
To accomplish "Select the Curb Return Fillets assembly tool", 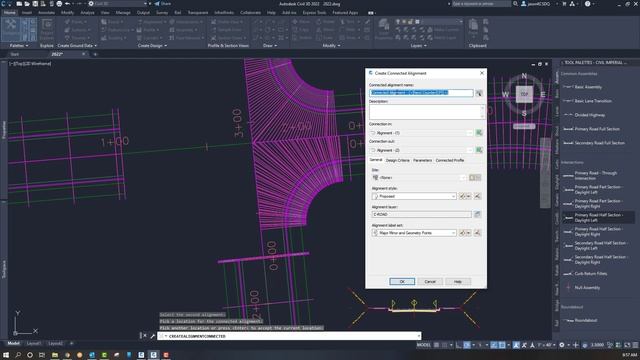I will coord(591,273).
